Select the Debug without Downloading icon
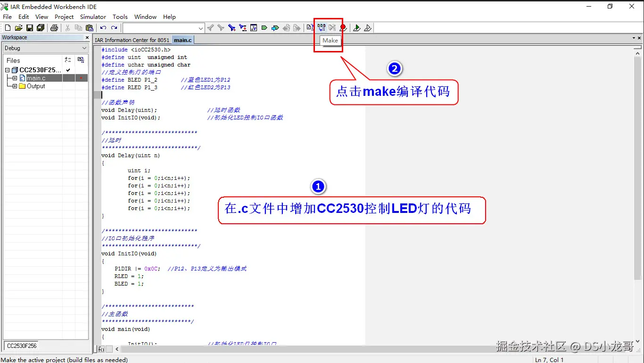The image size is (644, 363). [x=368, y=27]
